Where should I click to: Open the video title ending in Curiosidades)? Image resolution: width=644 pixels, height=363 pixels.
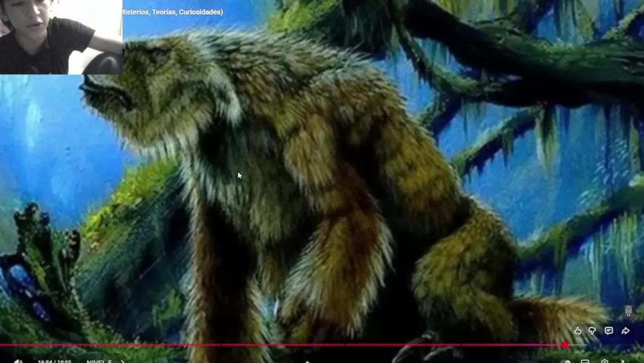pos(172,12)
